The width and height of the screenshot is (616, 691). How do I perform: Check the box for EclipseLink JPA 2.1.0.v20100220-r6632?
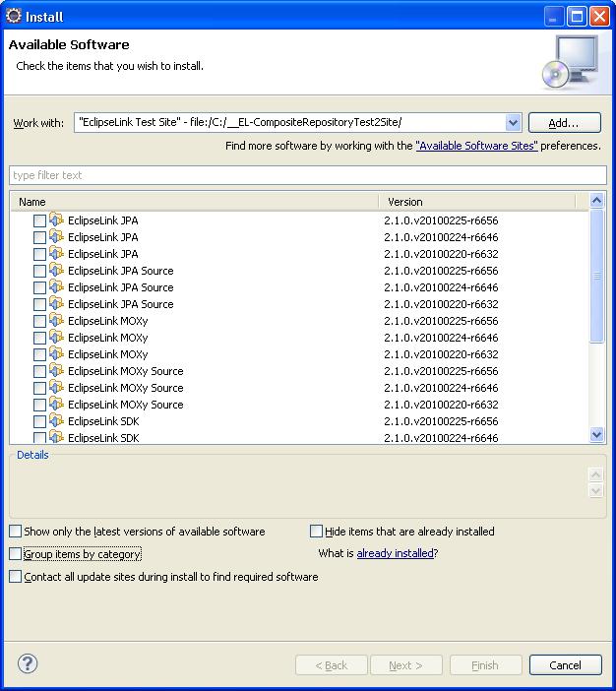[x=39, y=254]
